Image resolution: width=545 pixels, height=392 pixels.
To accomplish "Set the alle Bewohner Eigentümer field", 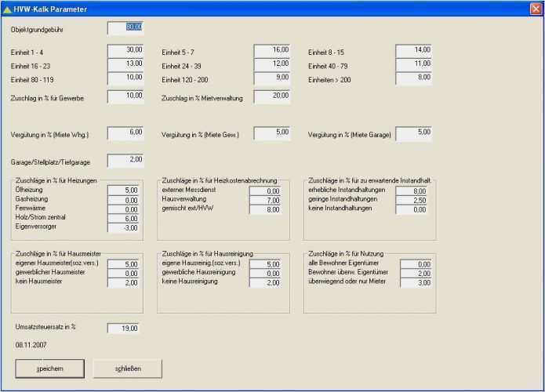I will 416,263.
